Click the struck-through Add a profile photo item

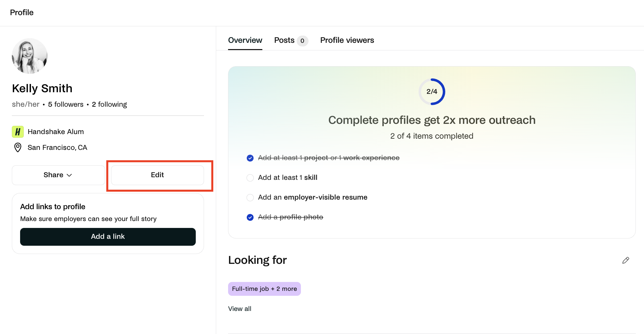coord(291,217)
